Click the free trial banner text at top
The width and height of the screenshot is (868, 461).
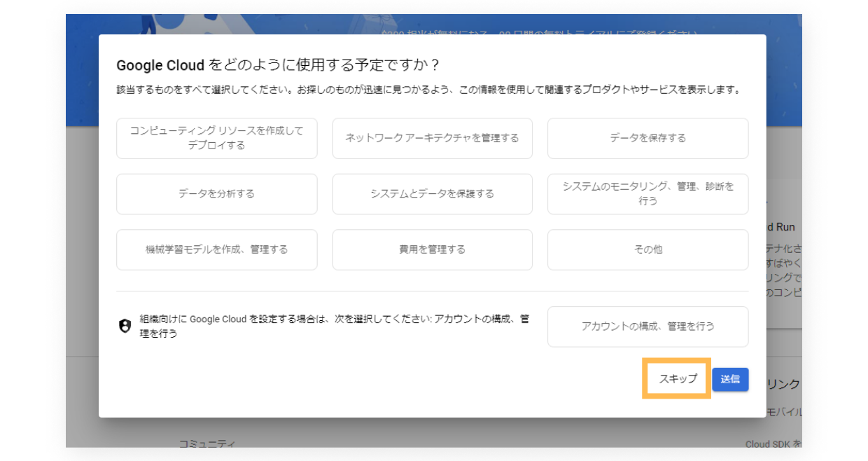pyautogui.click(x=539, y=32)
